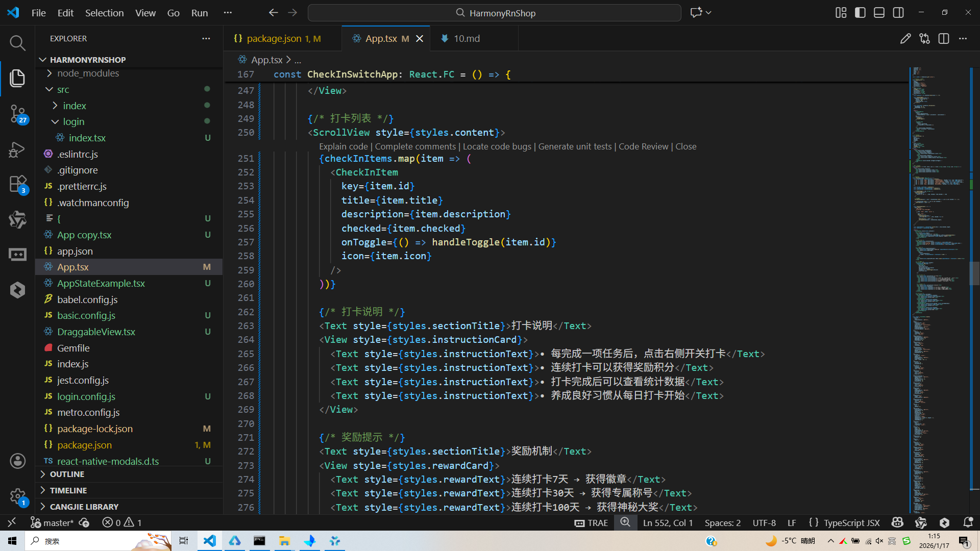Open the Extensions view in activity bar

[x=17, y=184]
